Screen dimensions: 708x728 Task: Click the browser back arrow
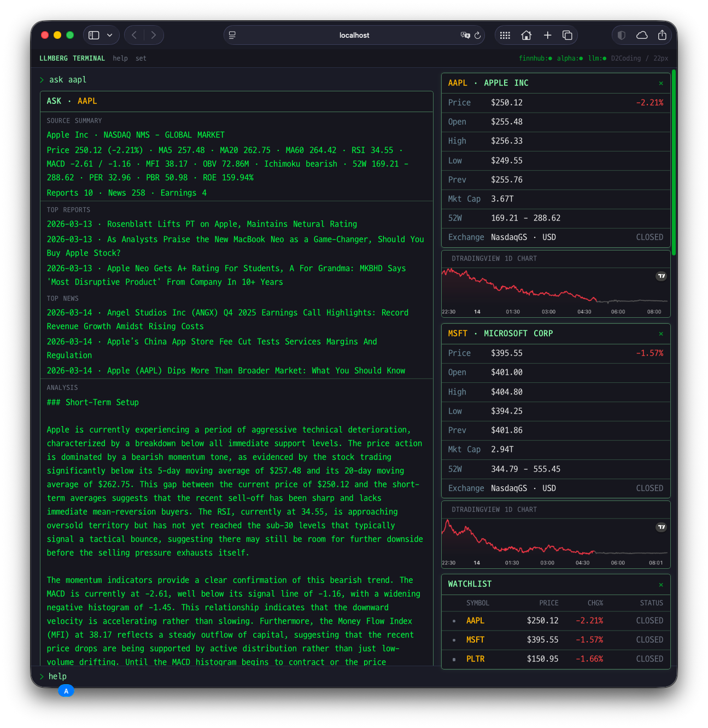click(134, 35)
